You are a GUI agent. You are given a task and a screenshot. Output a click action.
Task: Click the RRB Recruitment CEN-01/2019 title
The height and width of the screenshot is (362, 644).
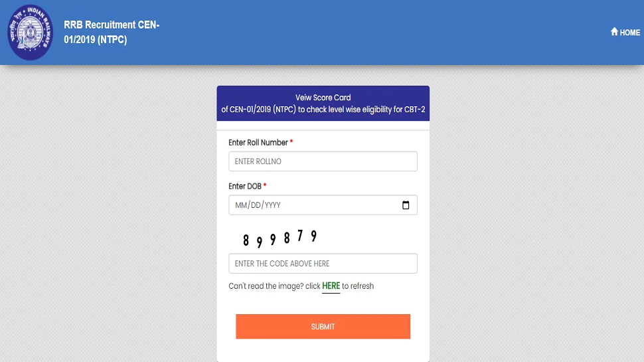pyautogui.click(x=112, y=33)
